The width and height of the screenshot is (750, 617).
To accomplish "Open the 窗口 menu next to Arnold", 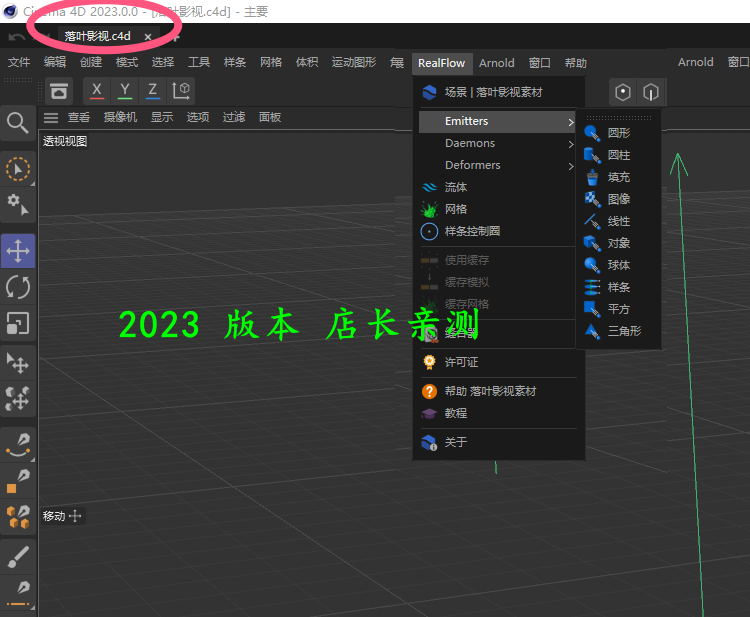I will tap(540, 63).
